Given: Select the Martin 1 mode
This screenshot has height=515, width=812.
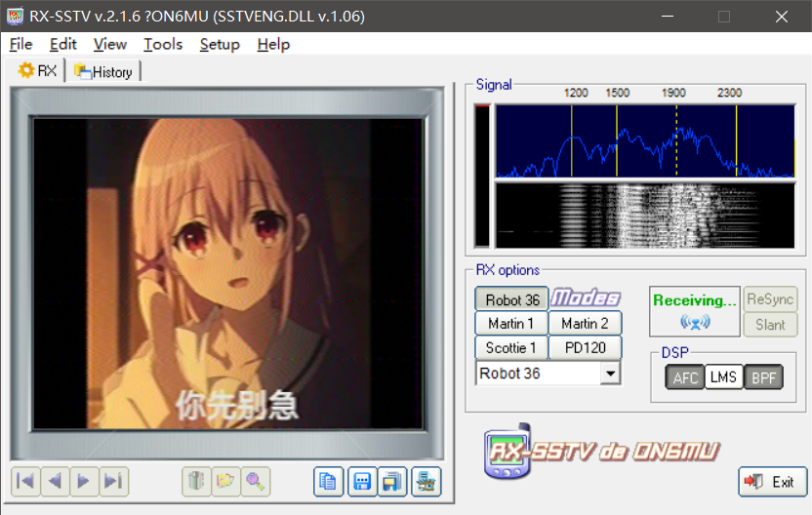Looking at the screenshot, I should click(x=511, y=324).
